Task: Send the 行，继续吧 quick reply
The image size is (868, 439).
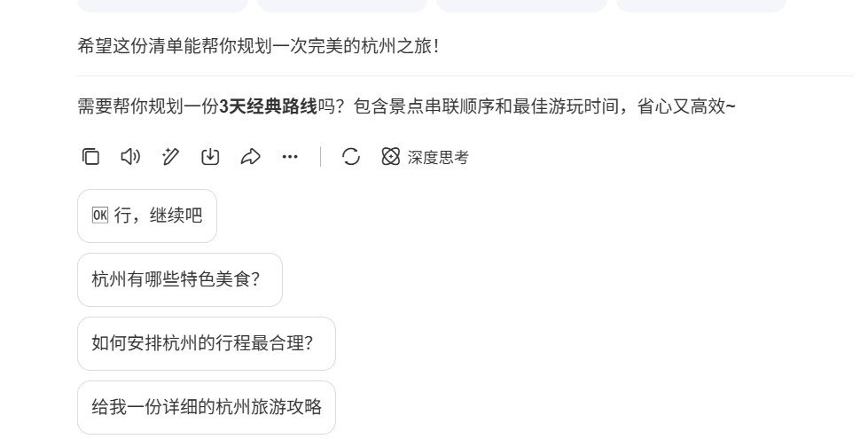Action: (158, 216)
